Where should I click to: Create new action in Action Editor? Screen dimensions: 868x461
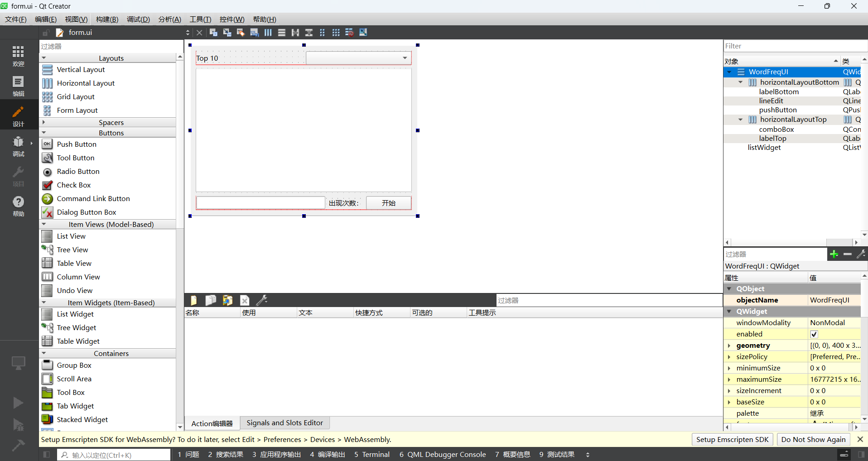coord(193,300)
